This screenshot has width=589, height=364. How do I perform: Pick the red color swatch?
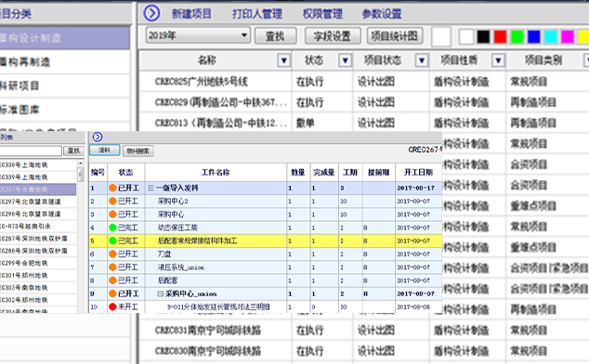pos(500,37)
